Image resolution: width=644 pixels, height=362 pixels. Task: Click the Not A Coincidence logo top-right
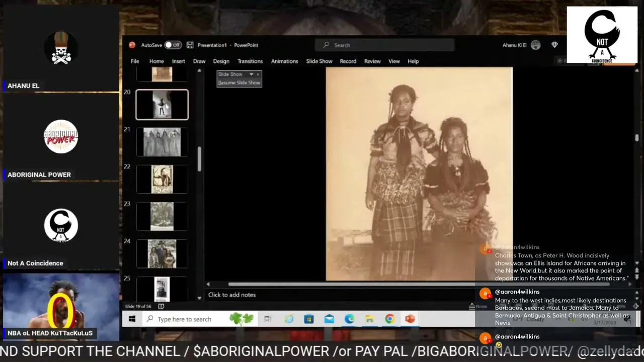point(602,35)
